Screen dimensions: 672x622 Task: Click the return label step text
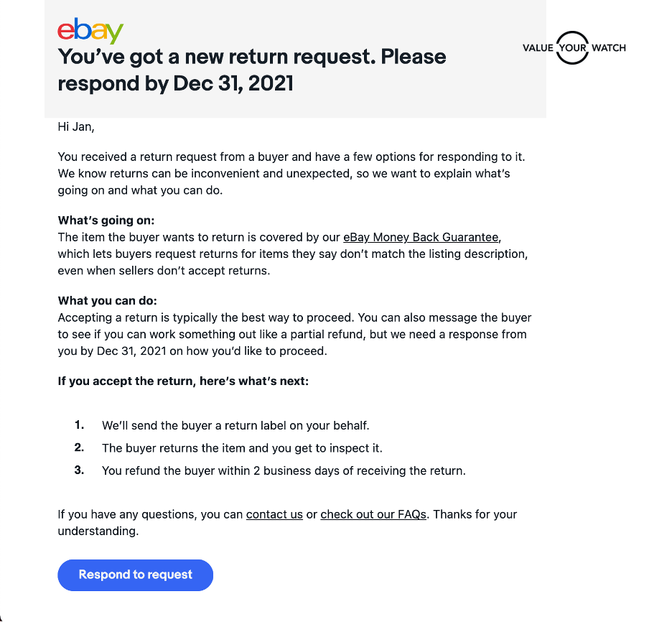[x=235, y=425]
